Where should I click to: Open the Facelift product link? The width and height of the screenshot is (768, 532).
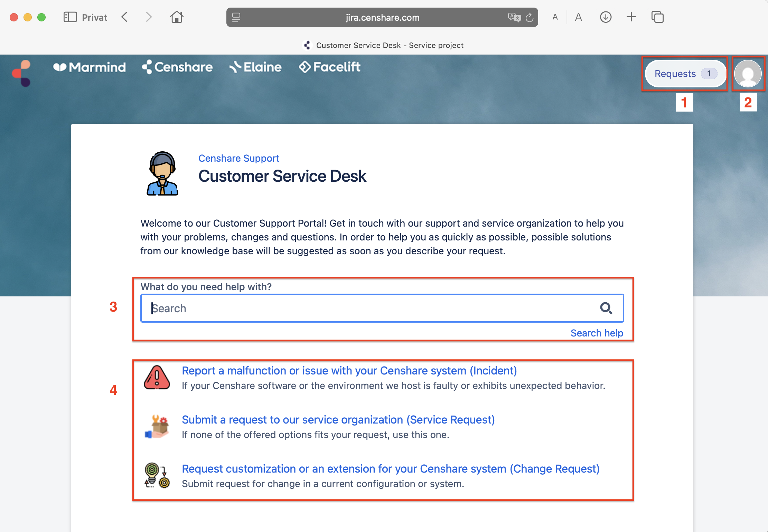click(329, 67)
